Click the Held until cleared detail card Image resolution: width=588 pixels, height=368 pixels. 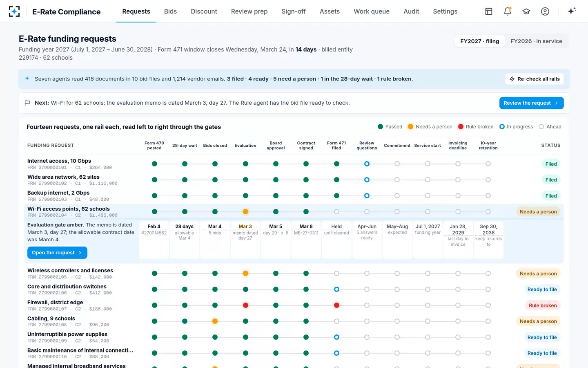(336, 240)
